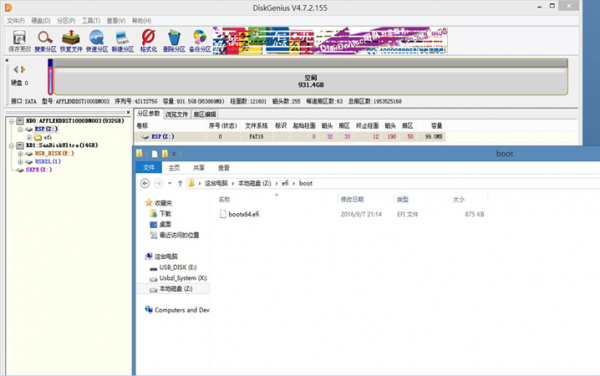Image resolution: width=600 pixels, height=376 pixels.
Task: Go to previous disk with left arrow
Action: click(16, 69)
